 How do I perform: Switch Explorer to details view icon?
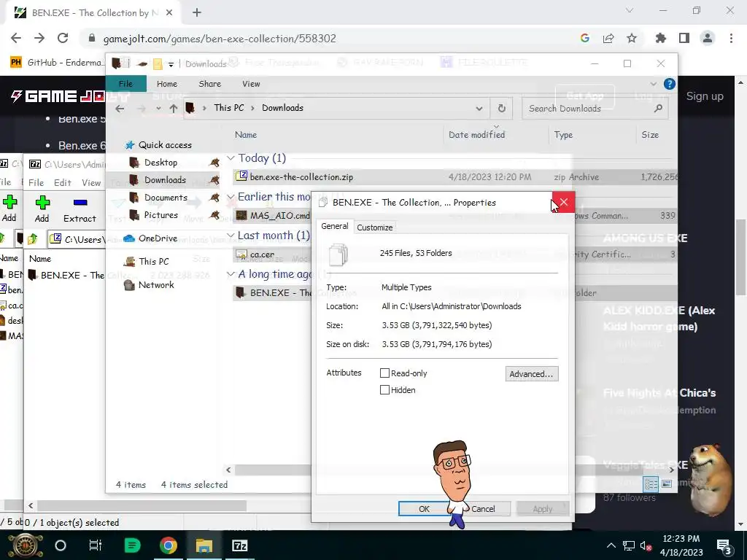tap(651, 484)
